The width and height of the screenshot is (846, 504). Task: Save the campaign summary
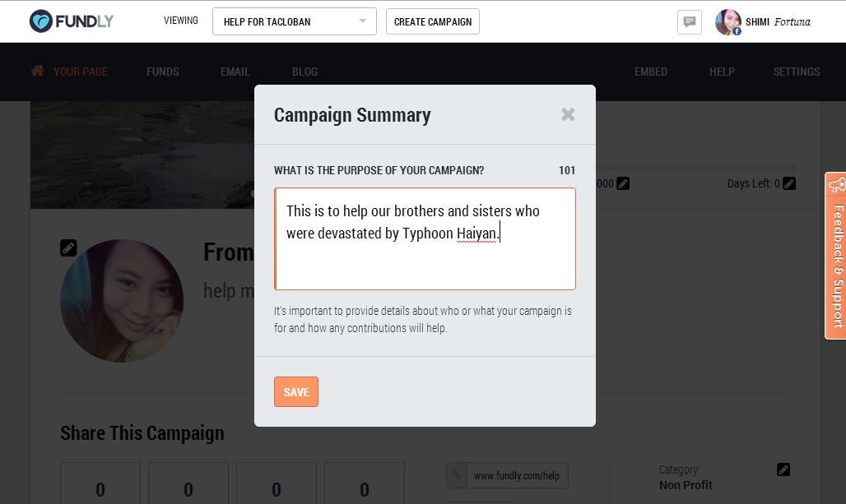296,392
